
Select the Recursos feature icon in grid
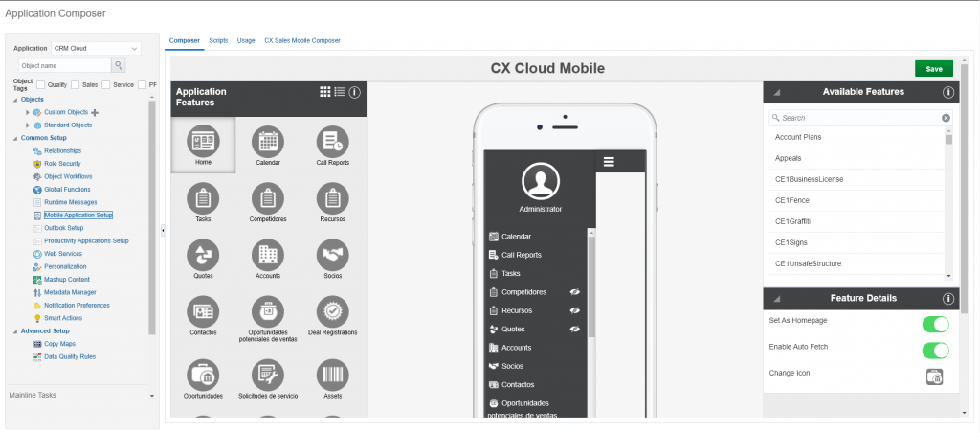pos(332,198)
